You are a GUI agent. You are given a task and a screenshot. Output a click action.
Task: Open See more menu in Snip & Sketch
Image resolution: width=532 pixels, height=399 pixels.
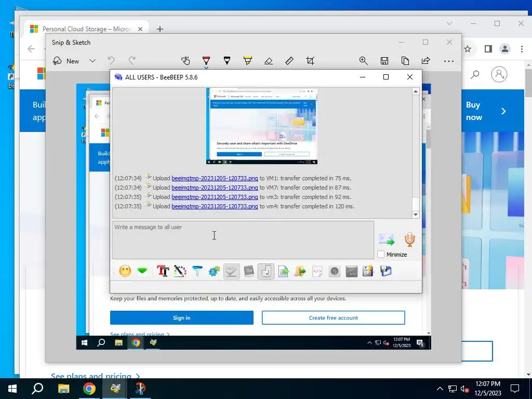coord(449,61)
